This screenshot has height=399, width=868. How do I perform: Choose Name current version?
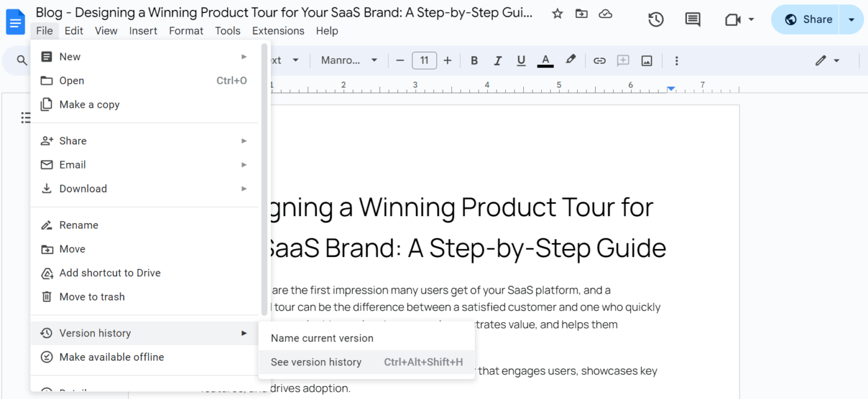pyautogui.click(x=321, y=338)
